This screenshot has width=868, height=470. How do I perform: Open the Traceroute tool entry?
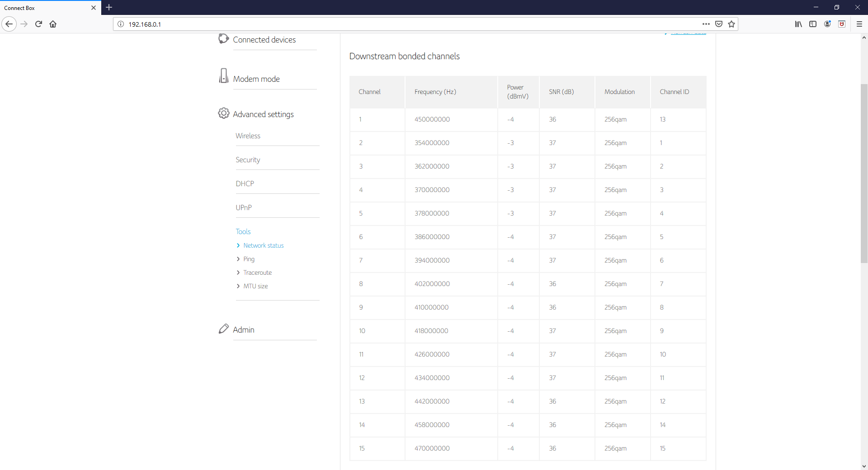click(257, 273)
